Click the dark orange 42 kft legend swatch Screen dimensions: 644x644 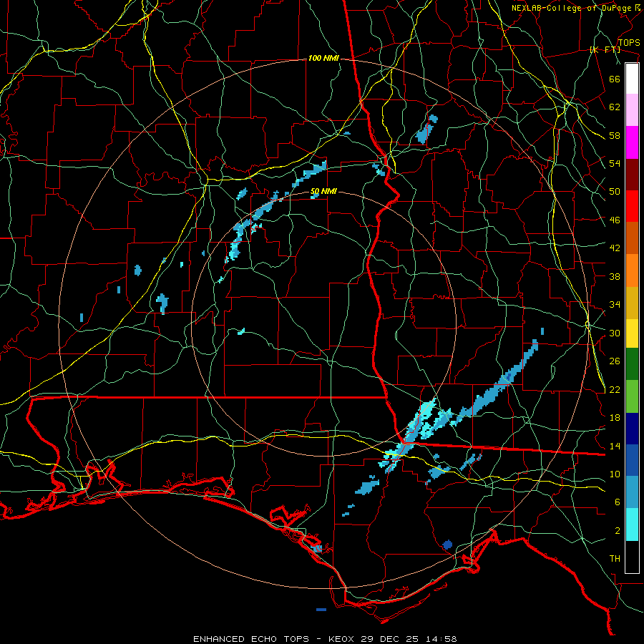point(632,238)
